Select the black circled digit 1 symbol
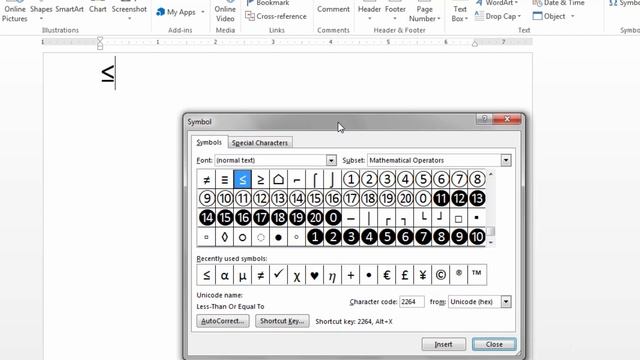 [315, 237]
